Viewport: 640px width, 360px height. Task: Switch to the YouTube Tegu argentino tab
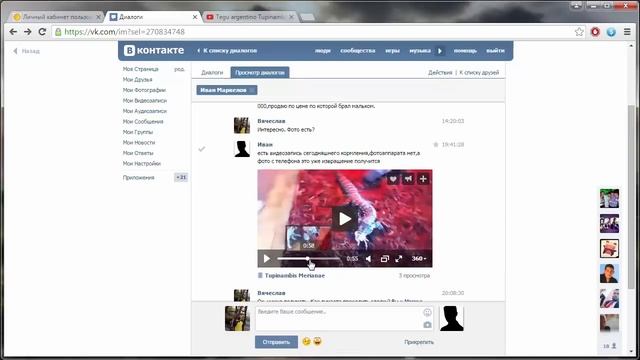click(x=250, y=17)
